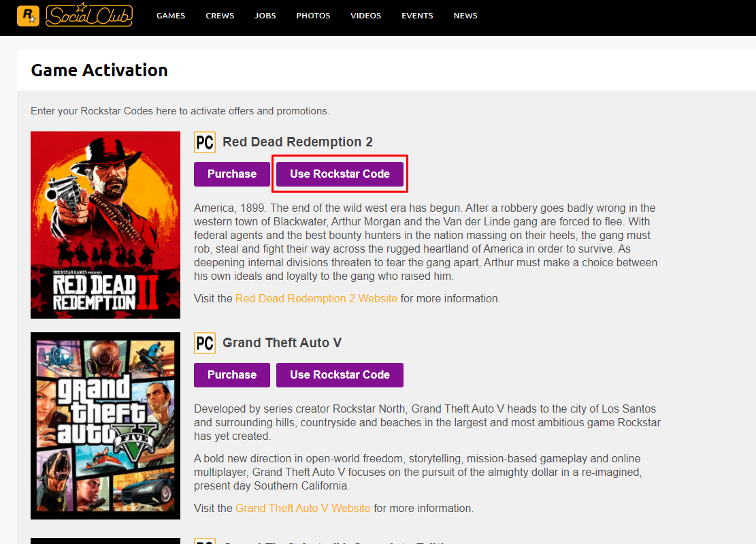Image resolution: width=756 pixels, height=544 pixels.
Task: Use Rockstar Code for Grand Theft Auto V
Action: 340,375
